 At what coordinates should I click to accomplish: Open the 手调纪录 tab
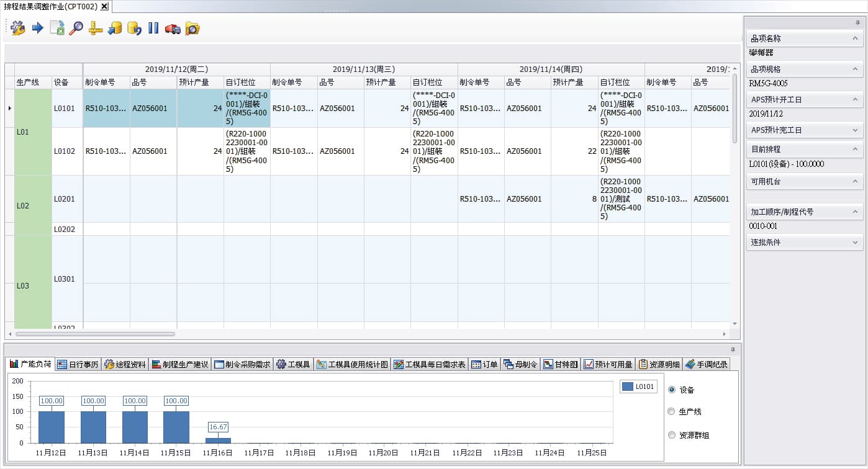click(706, 365)
